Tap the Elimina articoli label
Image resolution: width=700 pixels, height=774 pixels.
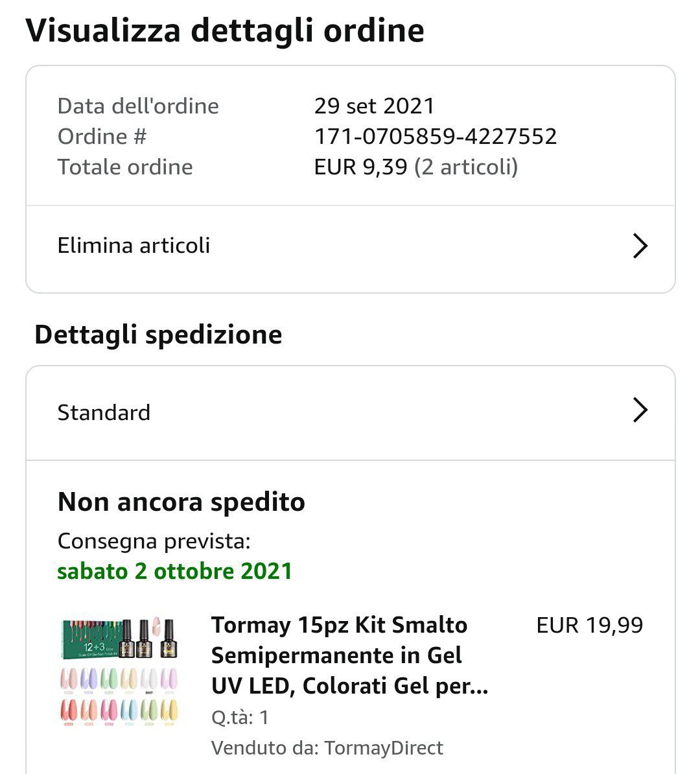click(134, 246)
